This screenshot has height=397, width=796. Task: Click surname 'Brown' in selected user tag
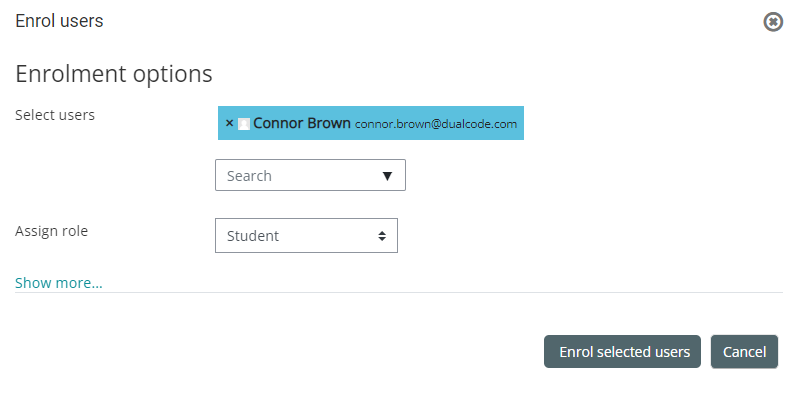[326, 123]
